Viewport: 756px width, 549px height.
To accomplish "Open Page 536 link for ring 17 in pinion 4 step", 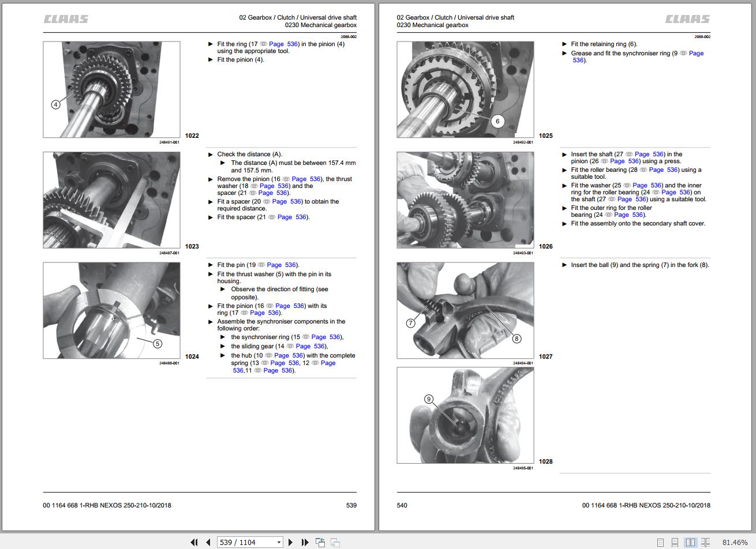I will pos(284,44).
